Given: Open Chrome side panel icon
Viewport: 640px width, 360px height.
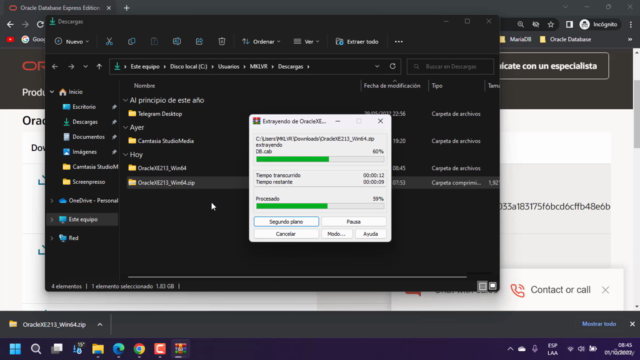Looking at the screenshot, I should [x=569, y=24].
